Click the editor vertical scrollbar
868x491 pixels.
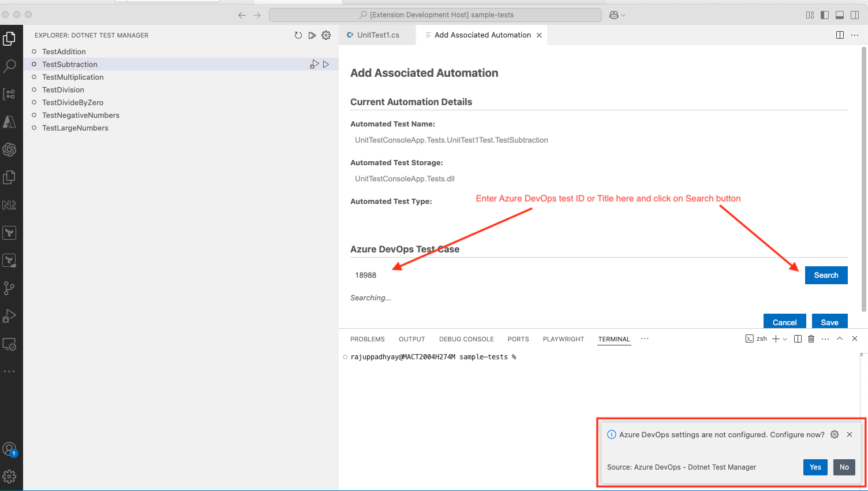point(864,179)
